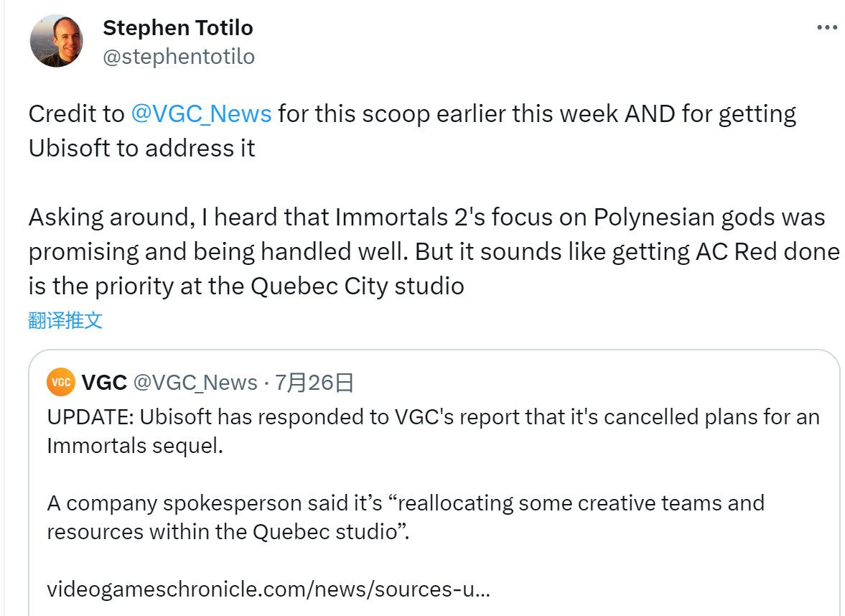
Task: Click the 7月26日 date of quoted tweet
Action: pos(314,383)
